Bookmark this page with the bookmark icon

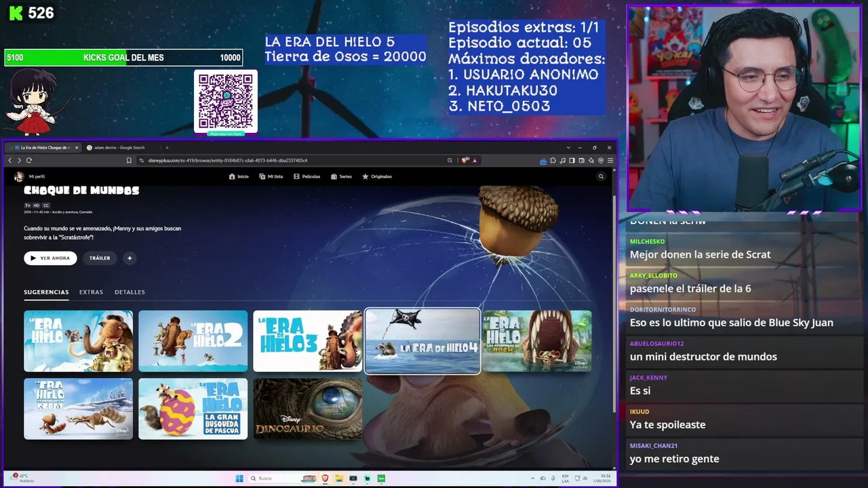click(129, 161)
